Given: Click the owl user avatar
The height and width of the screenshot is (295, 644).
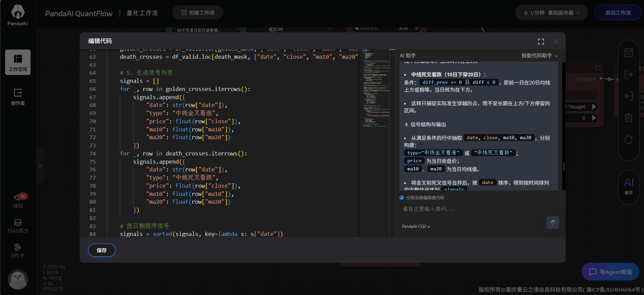Looking at the screenshot, I should [18, 279].
